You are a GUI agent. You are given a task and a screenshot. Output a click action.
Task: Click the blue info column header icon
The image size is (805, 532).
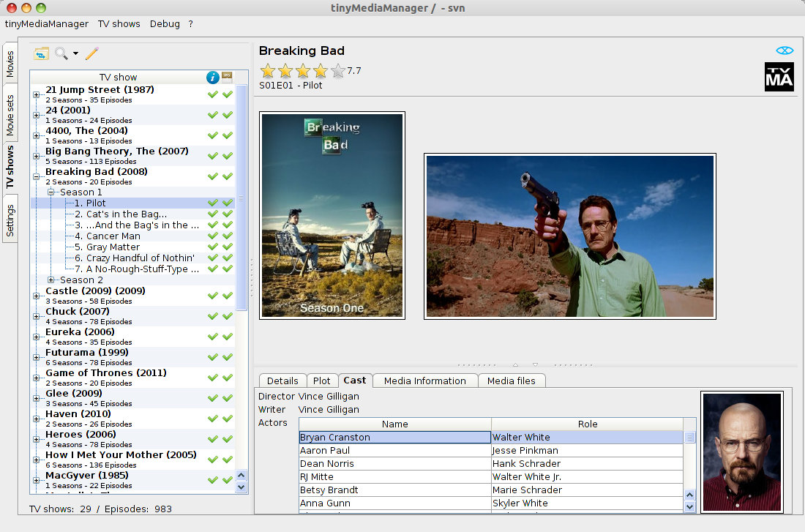pos(212,77)
